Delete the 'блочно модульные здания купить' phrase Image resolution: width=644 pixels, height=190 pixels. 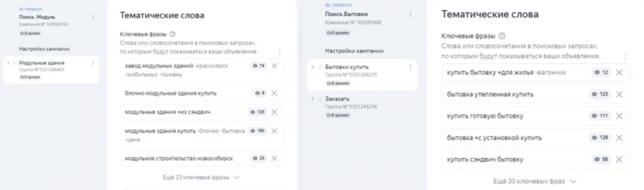pyautogui.click(x=274, y=93)
